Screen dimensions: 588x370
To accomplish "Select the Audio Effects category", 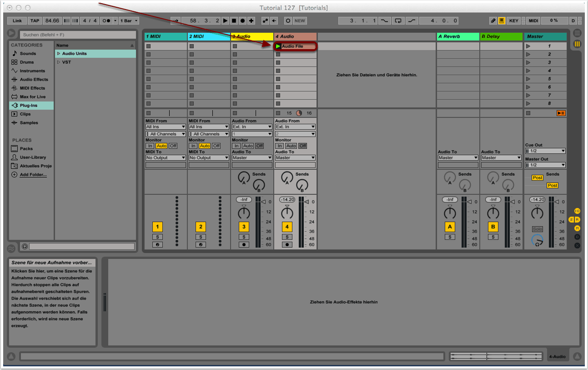I will 34,80.
